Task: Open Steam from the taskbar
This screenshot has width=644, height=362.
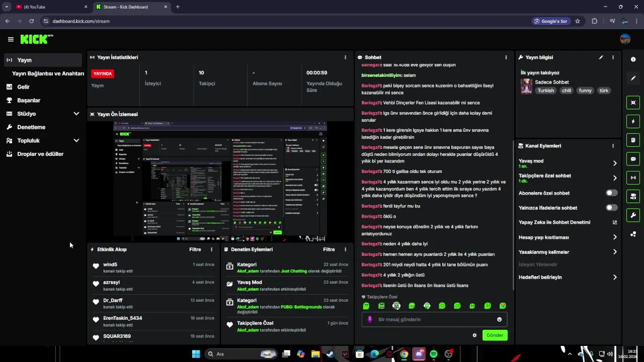Action: (x=330, y=354)
